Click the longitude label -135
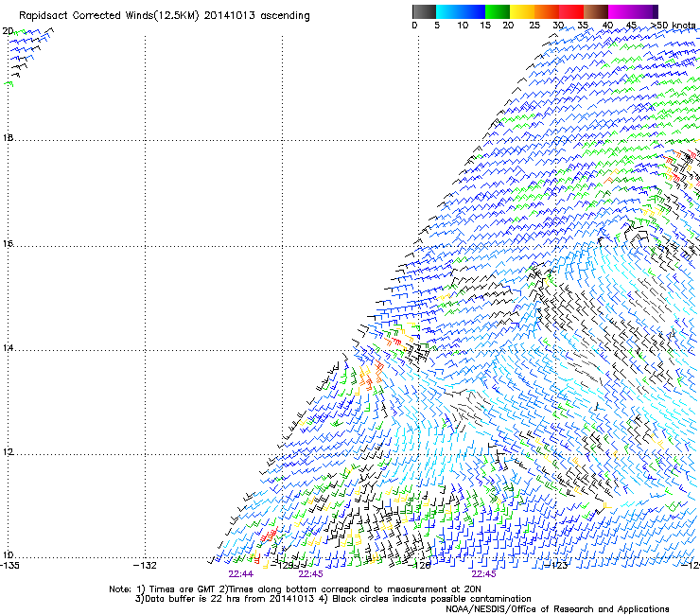 [9, 566]
